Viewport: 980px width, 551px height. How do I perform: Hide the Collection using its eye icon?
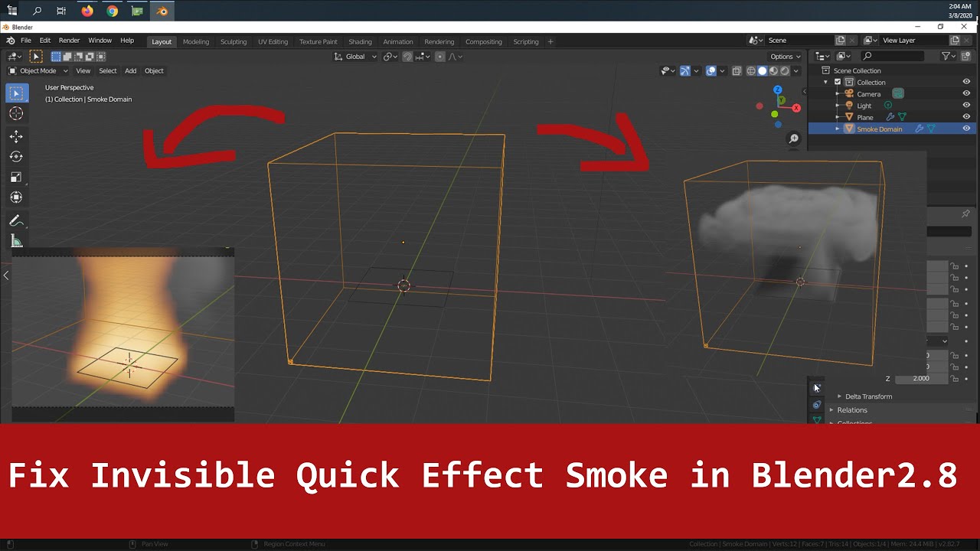point(966,82)
